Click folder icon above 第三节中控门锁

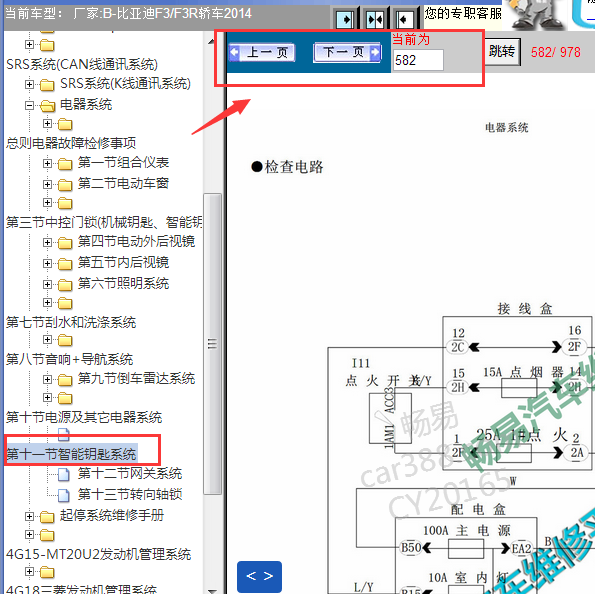65,203
